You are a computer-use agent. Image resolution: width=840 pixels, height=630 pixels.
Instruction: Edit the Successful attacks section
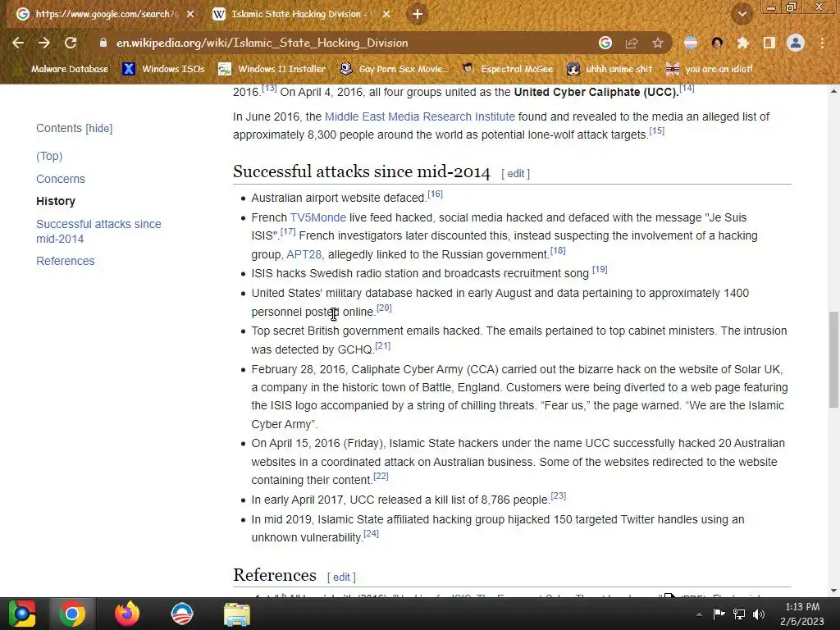pos(516,174)
